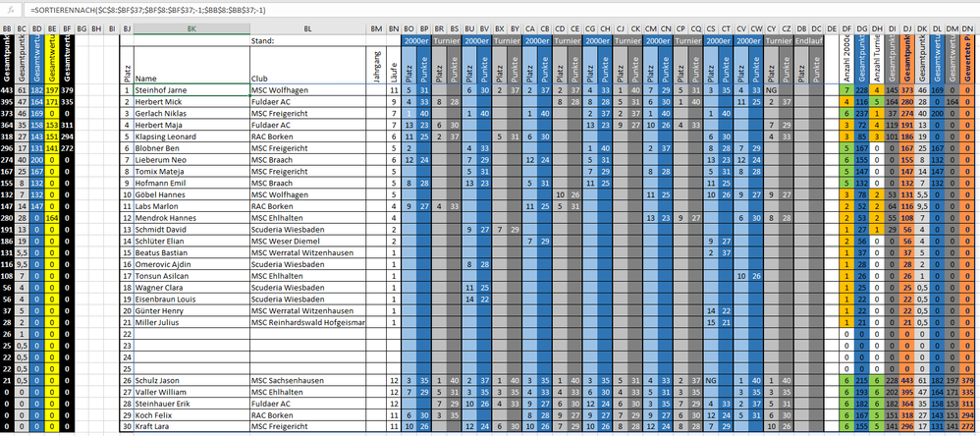This screenshot has width=980, height=436.
Task: Click club cell 'MSC Weser Diemel'
Action: [308, 242]
